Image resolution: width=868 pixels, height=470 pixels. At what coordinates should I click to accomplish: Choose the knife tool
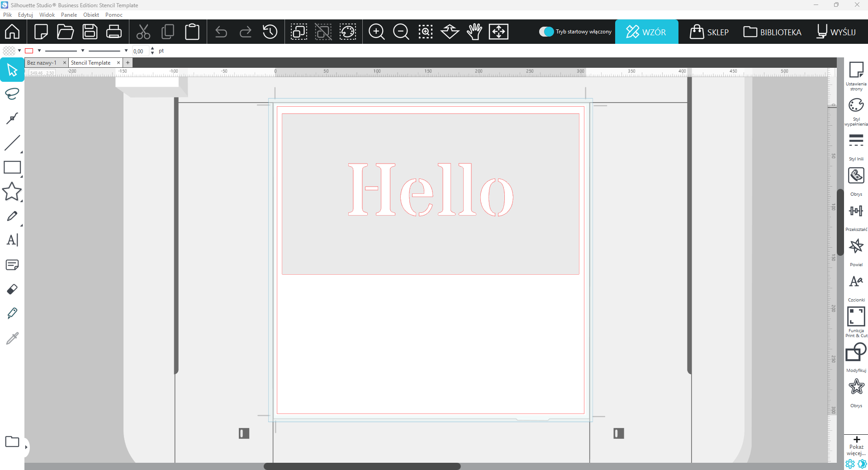12,313
